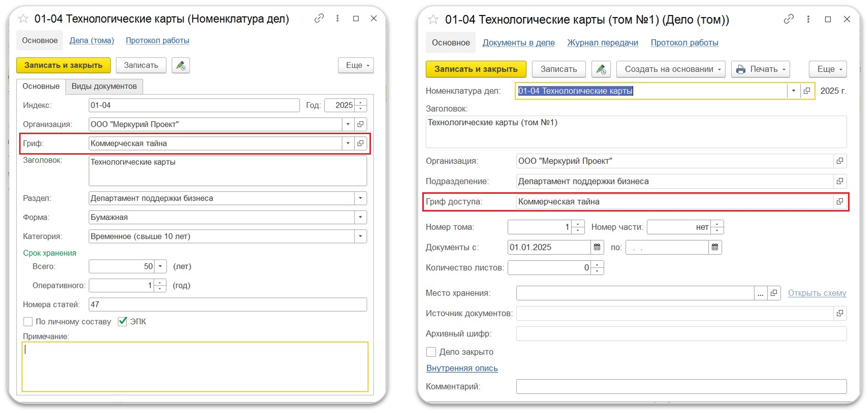The image size is (868, 413).
Task: Click Записать button in the right window
Action: pos(559,69)
